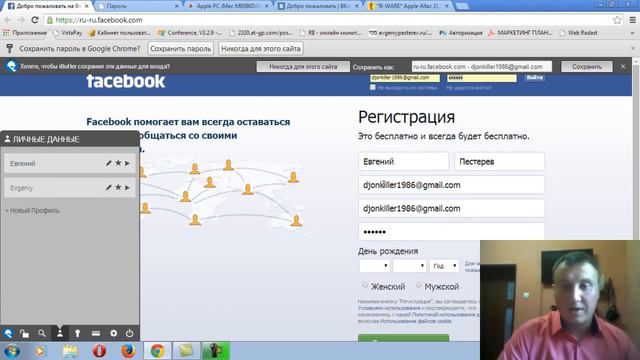Click the iButler save-as name field
This screenshot has height=360, width=640.
coord(482,67)
